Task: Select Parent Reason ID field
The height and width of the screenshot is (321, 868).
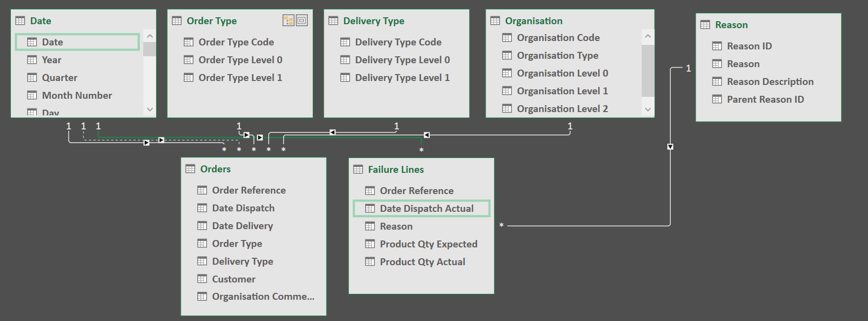Action: pos(765,99)
